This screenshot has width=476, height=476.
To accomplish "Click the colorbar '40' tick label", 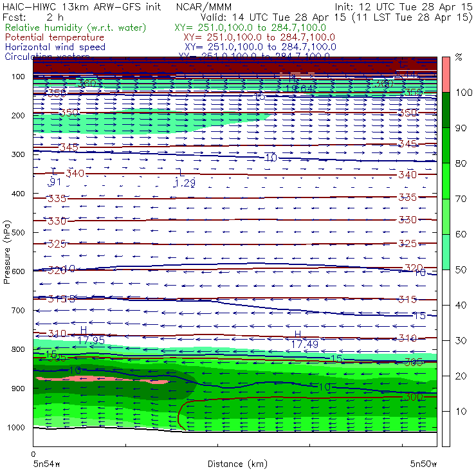I will click(461, 305).
